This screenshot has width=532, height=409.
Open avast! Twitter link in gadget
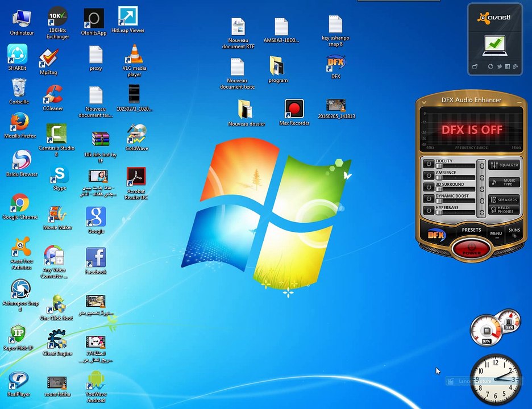click(499, 66)
